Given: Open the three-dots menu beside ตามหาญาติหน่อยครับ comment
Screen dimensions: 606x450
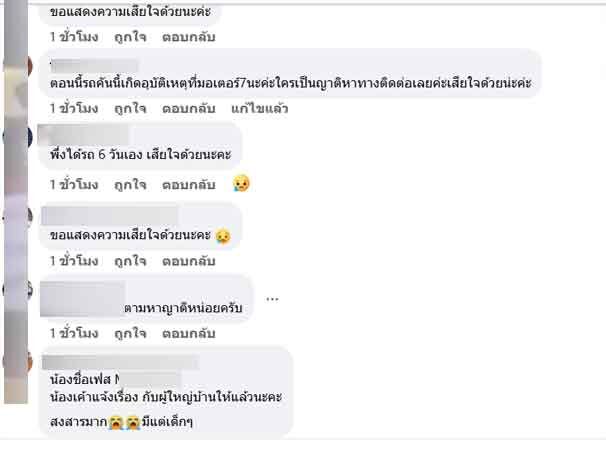Looking at the screenshot, I should pos(272,299).
